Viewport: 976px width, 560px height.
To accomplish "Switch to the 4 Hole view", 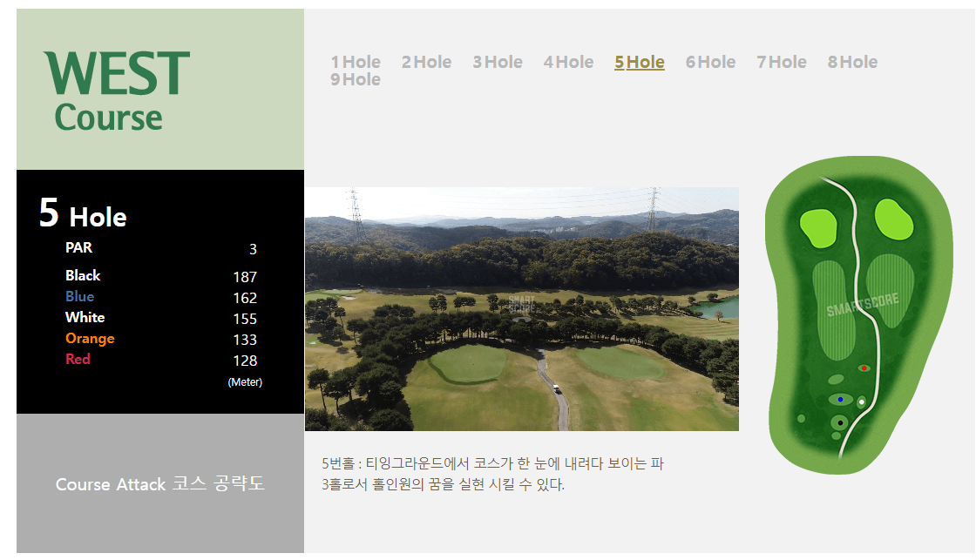I will [x=567, y=62].
